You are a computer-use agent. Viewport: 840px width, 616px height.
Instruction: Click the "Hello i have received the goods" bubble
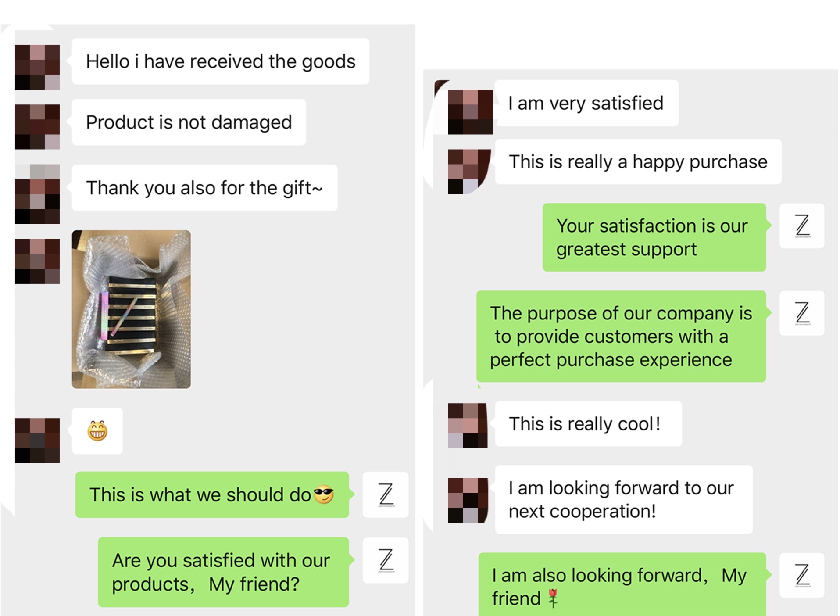pos(220,61)
